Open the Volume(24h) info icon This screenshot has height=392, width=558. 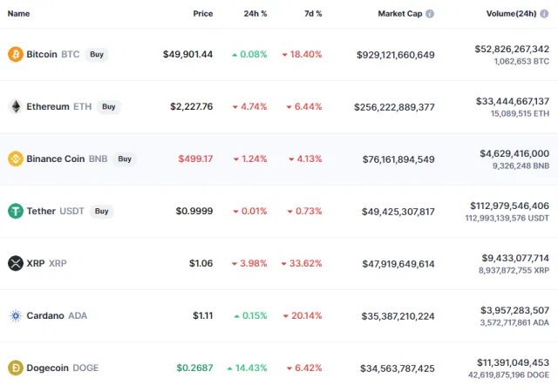(544, 14)
